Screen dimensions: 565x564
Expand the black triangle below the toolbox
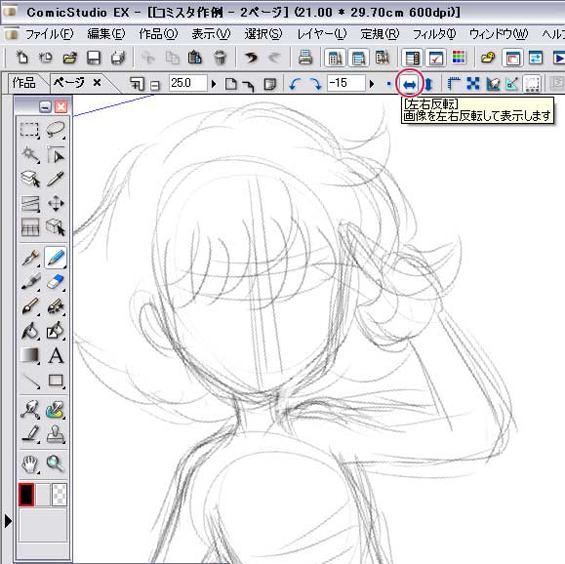[8, 521]
